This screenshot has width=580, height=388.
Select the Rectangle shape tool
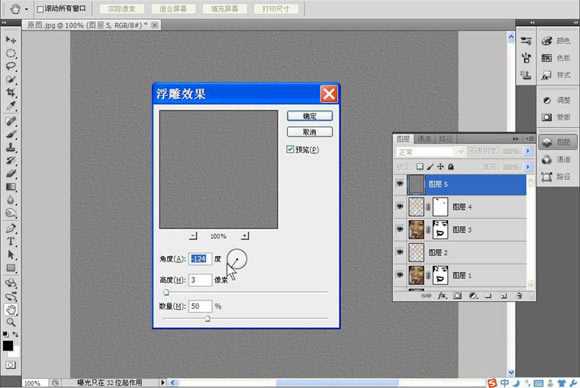(x=11, y=268)
